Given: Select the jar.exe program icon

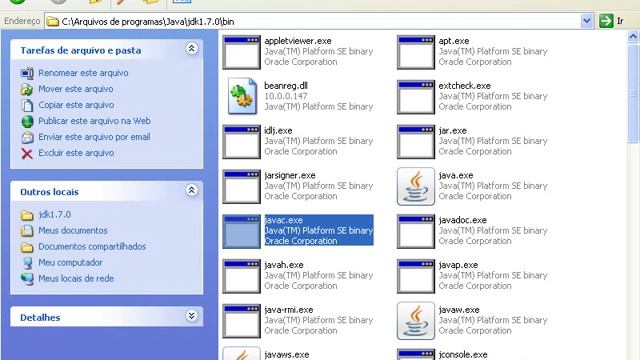Looking at the screenshot, I should point(416,142).
